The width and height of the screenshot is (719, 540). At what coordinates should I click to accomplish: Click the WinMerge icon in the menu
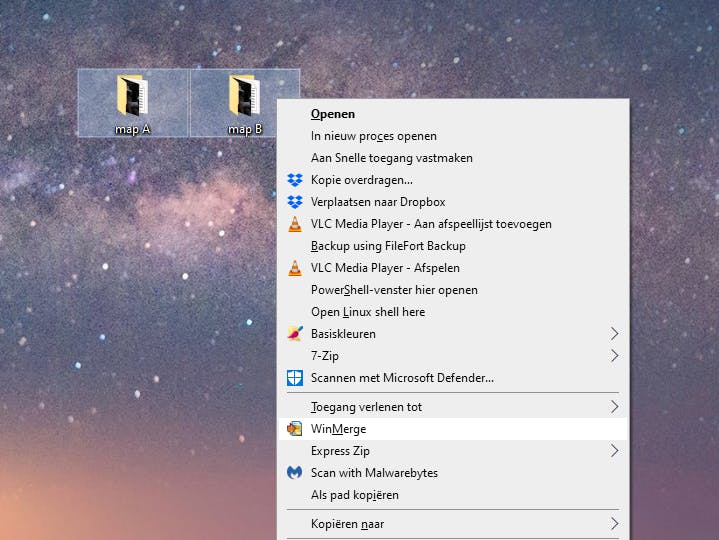[x=294, y=429]
